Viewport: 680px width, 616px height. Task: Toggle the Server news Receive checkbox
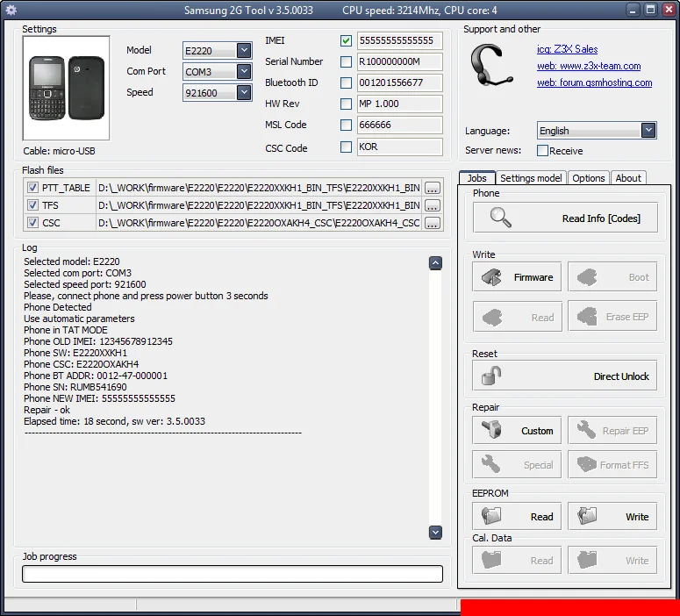tap(543, 151)
